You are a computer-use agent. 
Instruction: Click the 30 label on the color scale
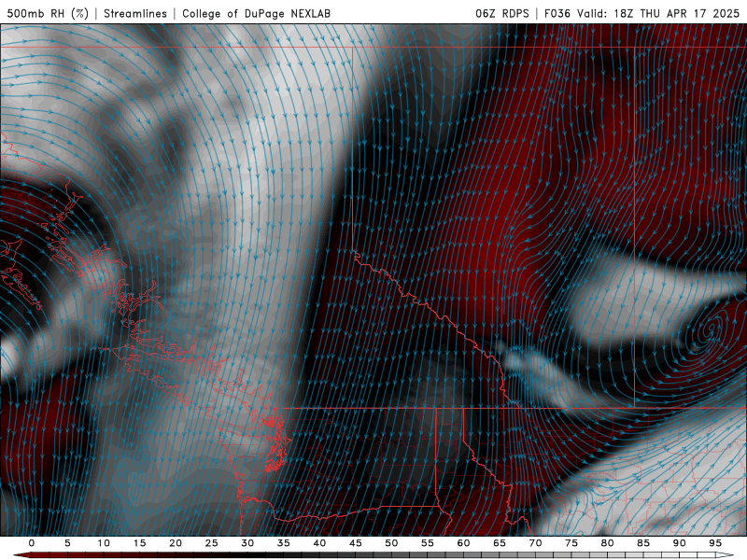pyautogui.click(x=247, y=543)
